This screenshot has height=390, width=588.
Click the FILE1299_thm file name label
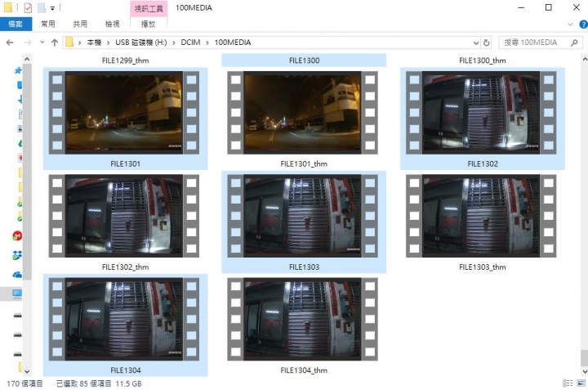pyautogui.click(x=125, y=61)
